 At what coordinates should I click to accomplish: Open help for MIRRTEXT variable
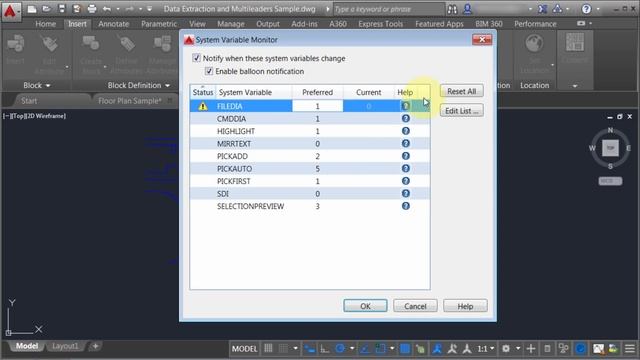[x=405, y=143]
